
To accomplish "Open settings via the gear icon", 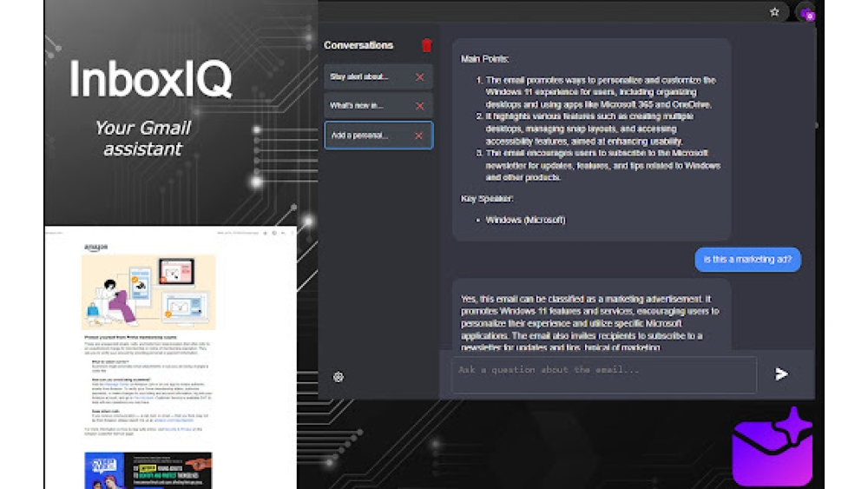I will (x=339, y=377).
